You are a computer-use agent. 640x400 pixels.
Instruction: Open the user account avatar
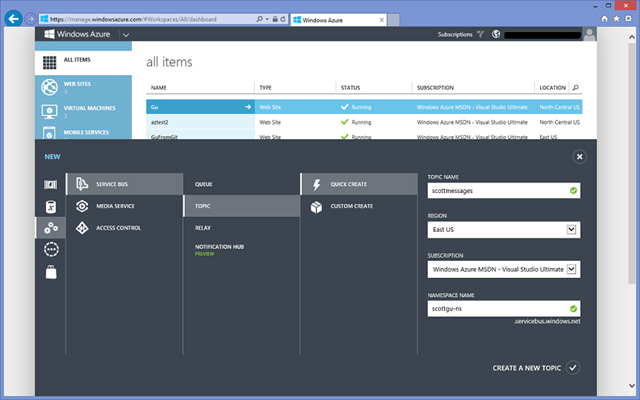(x=589, y=34)
